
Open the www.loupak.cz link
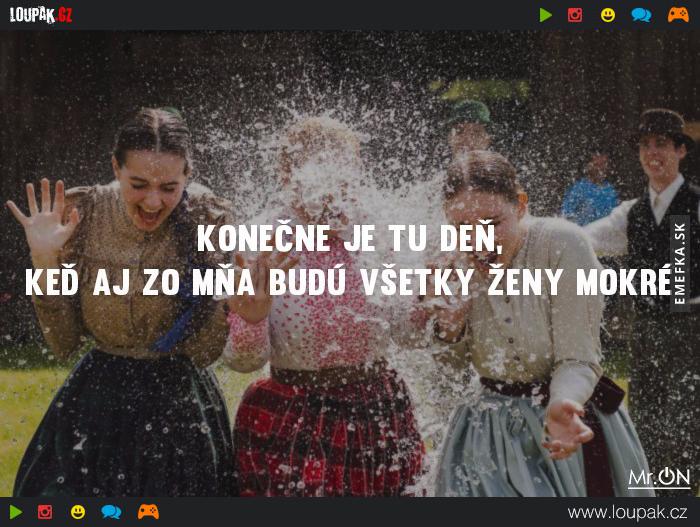click(x=627, y=512)
